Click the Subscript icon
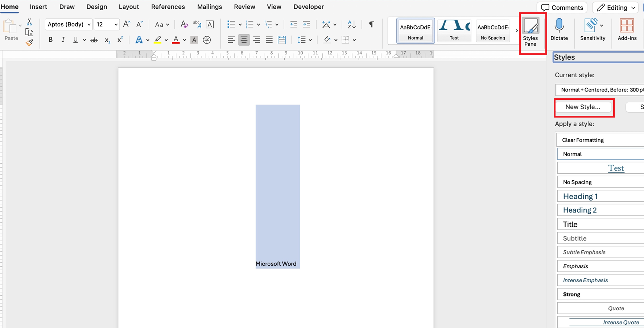644x328 pixels. coord(107,40)
